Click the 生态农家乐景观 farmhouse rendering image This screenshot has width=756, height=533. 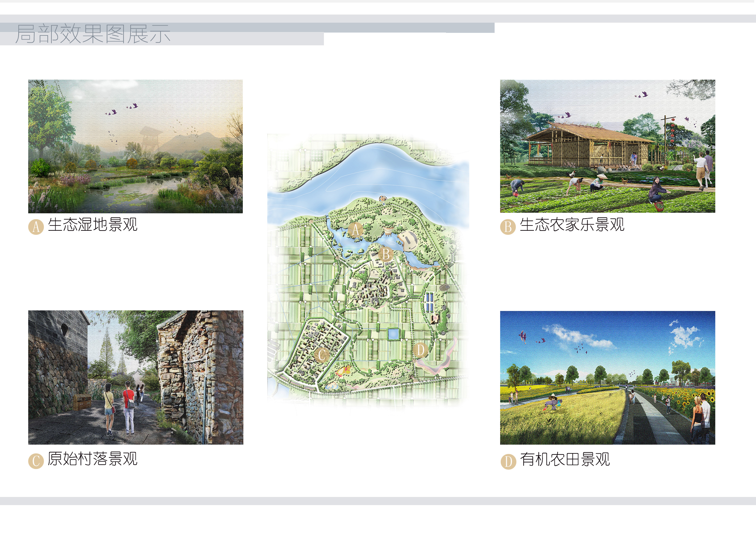[607, 146]
